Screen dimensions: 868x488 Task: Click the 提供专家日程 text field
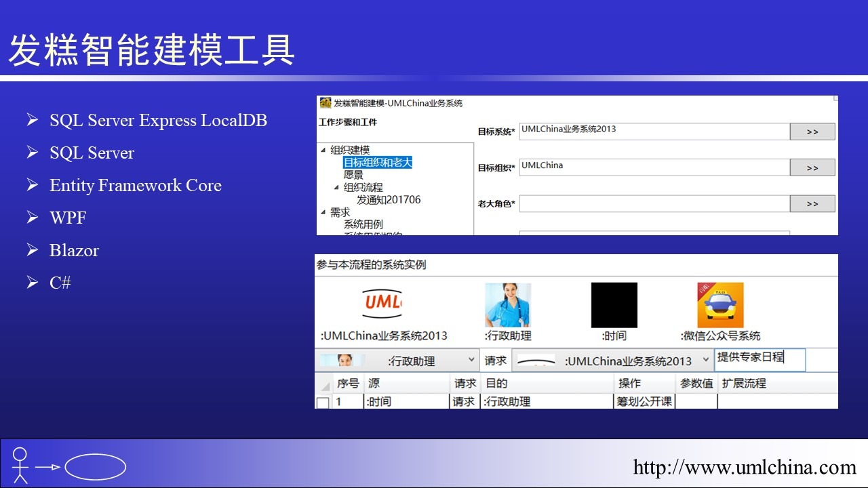coord(760,359)
